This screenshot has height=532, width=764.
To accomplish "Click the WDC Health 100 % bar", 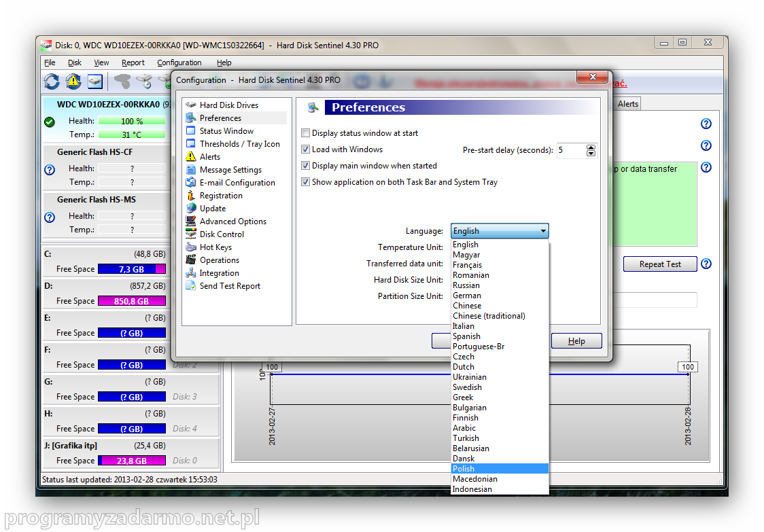I will click(x=132, y=121).
